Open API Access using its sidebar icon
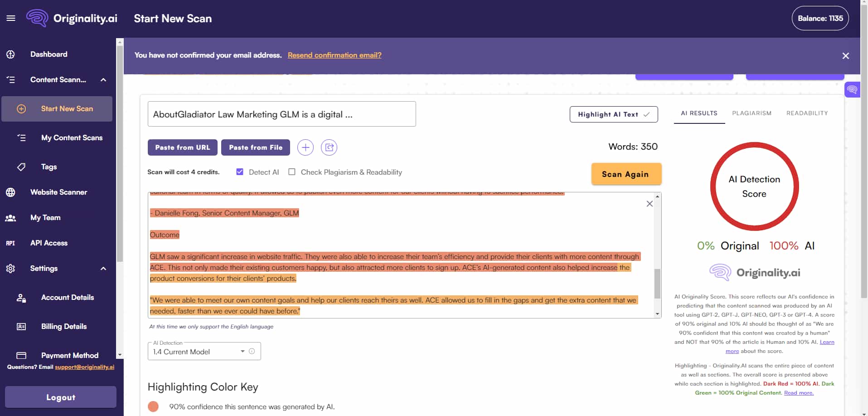Viewport: 868px width, 416px height. (10, 243)
